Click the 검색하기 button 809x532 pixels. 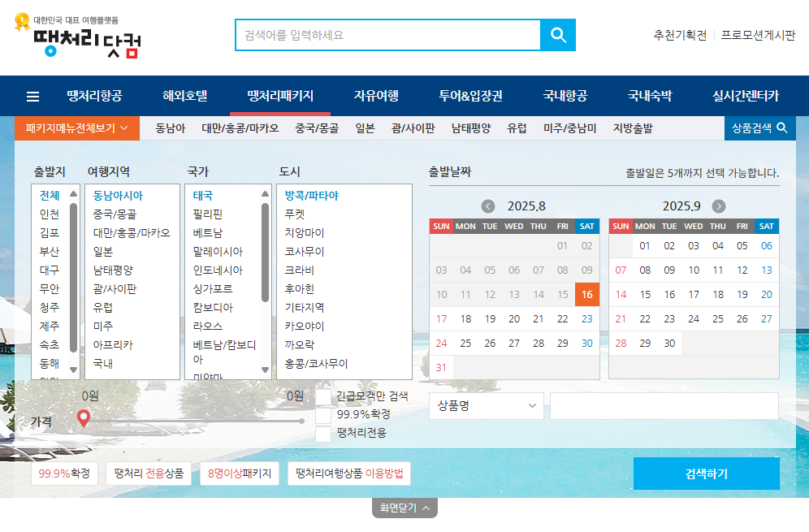pyautogui.click(x=707, y=474)
